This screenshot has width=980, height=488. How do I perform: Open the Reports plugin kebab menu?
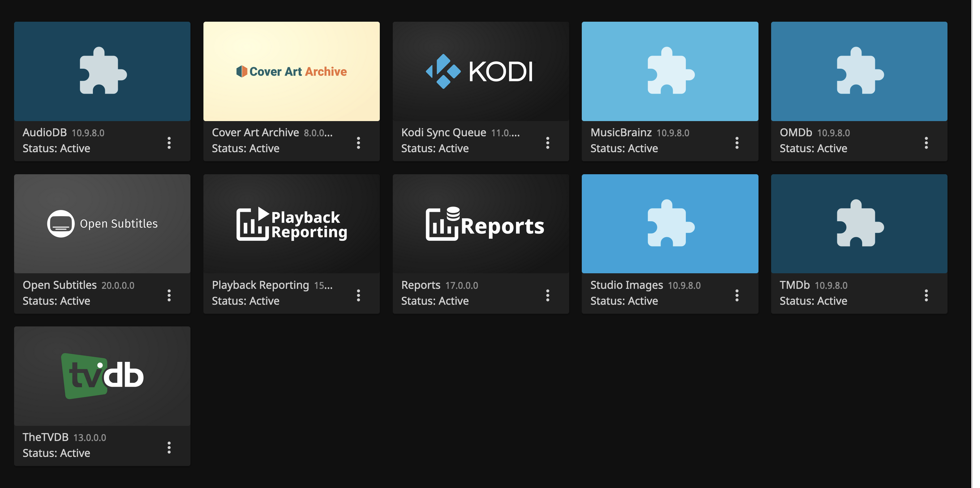547,295
